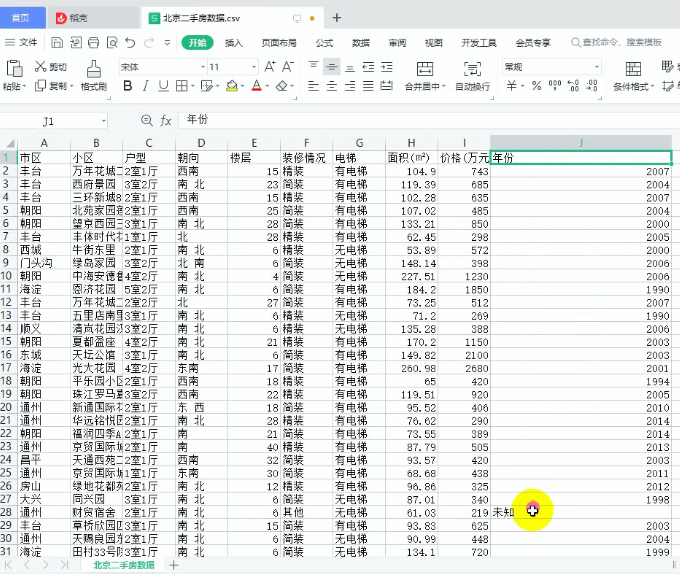Apply the red font color
The height and width of the screenshot is (574, 680).
pos(257,86)
